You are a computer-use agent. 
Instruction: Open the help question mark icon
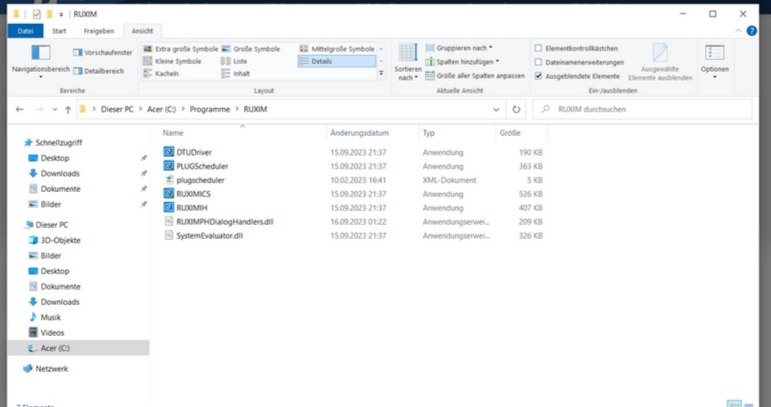pyautogui.click(x=751, y=31)
